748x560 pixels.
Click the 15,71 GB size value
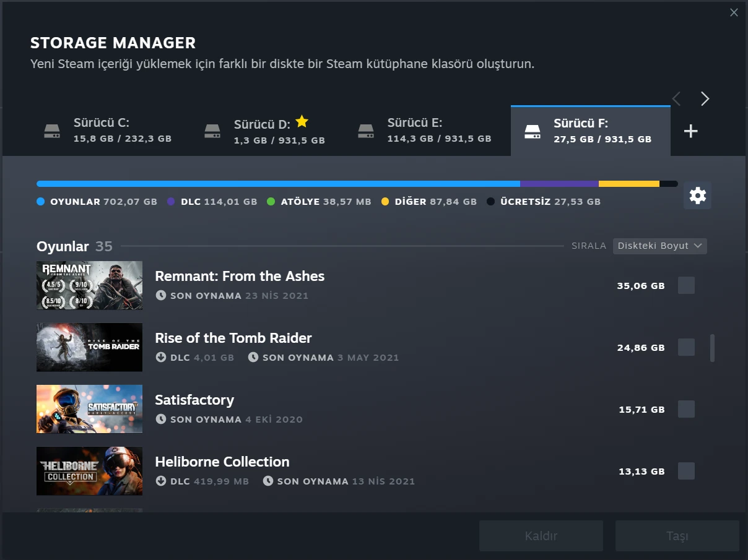641,410
